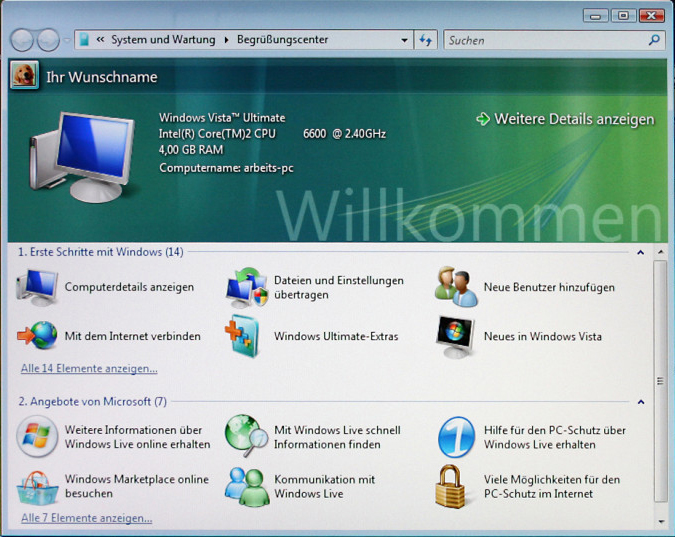Open Alle 7 Elemente anzeigen link
This screenshot has height=537, width=675.
point(87,518)
